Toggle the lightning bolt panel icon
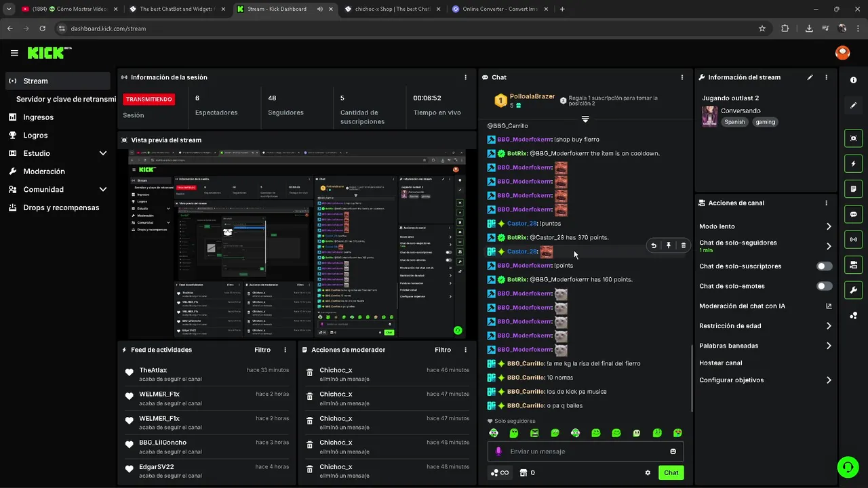This screenshot has width=868, height=488. pos(853,163)
